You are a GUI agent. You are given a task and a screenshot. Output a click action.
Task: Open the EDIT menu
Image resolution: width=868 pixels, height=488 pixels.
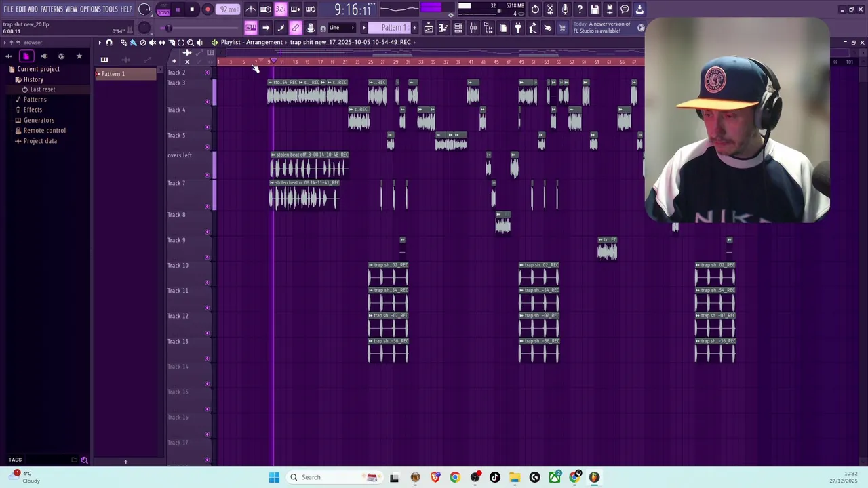(20, 9)
